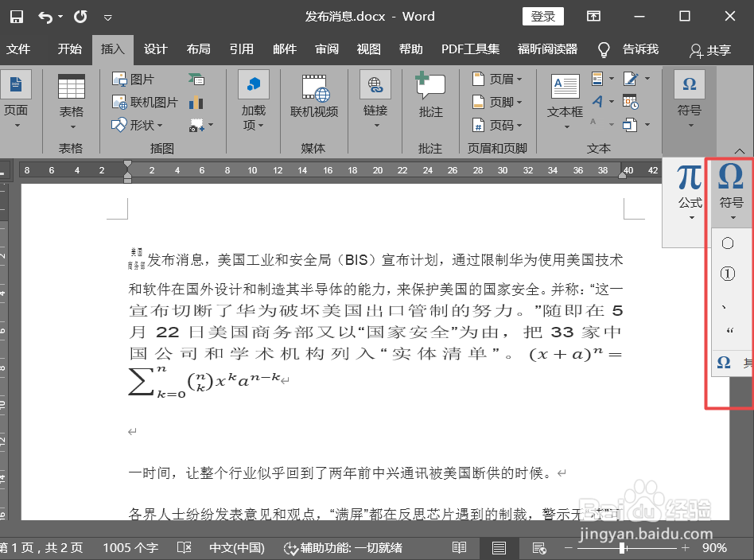Insert the circle ○ symbol

click(728, 243)
